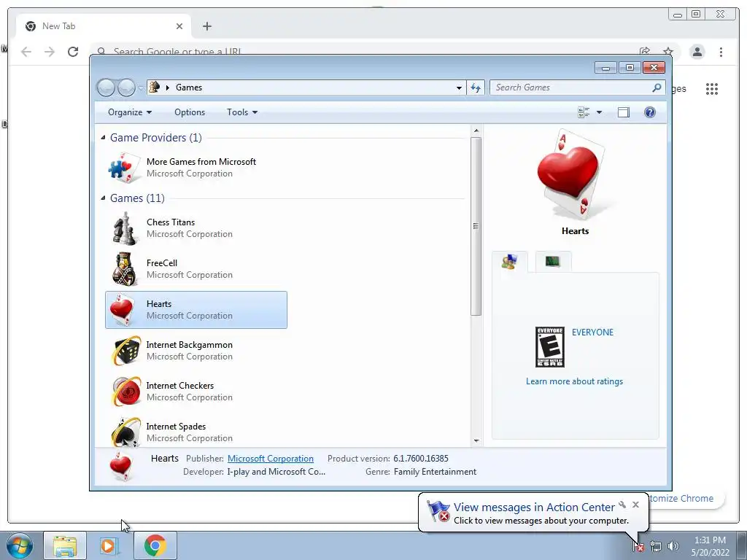Click the Games Explorer back arrow
The image size is (747, 560).
(106, 87)
